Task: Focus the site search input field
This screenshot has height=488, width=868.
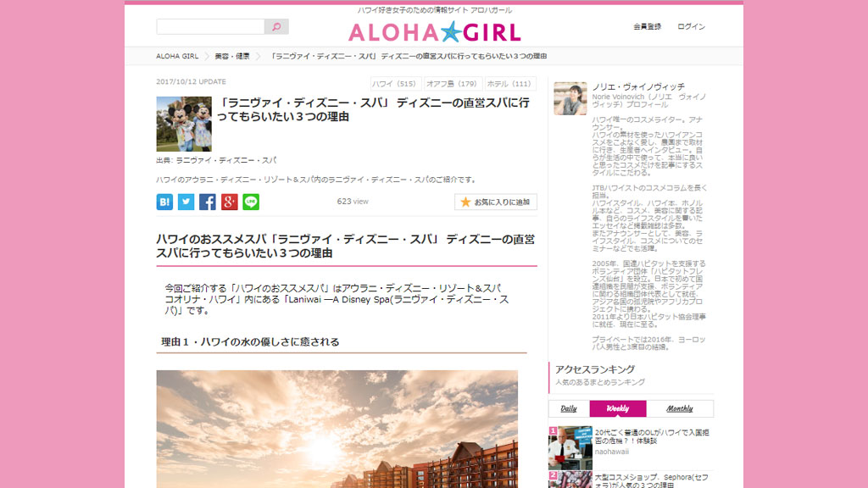Action: tap(210, 26)
